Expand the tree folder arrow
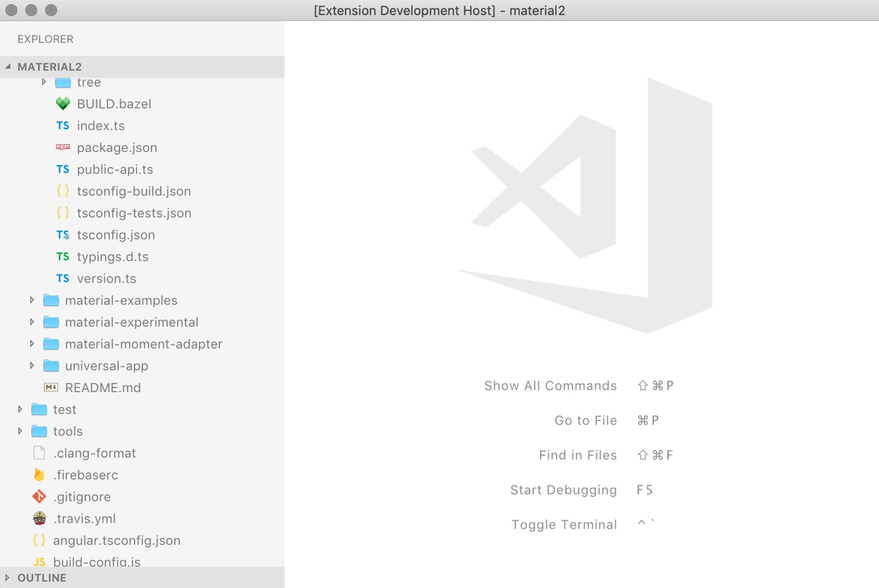Image resolution: width=879 pixels, height=588 pixels. point(44,82)
